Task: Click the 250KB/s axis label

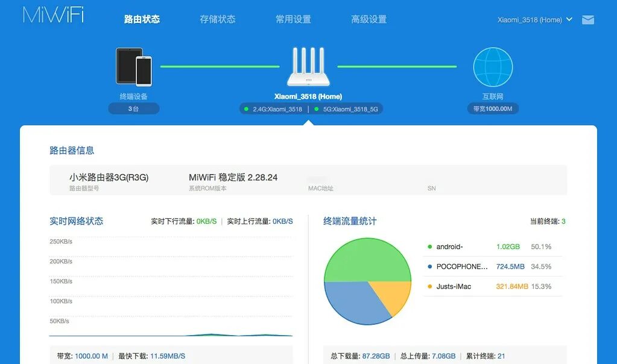Action: pos(61,241)
